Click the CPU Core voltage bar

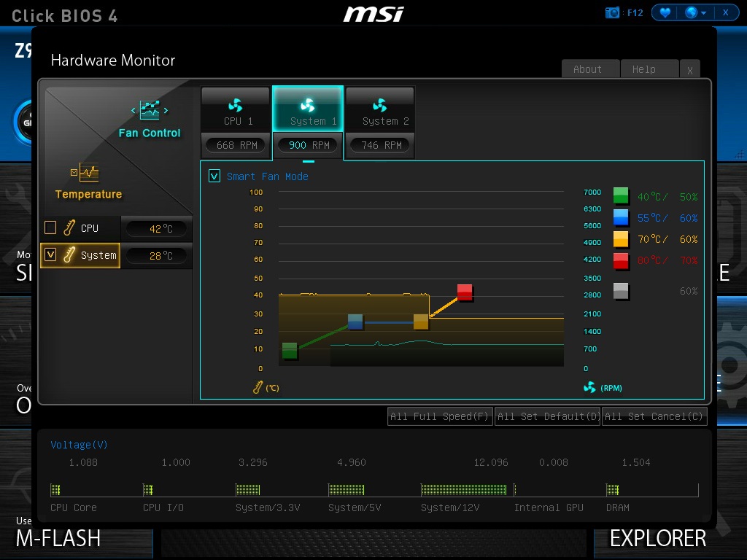tap(55, 489)
